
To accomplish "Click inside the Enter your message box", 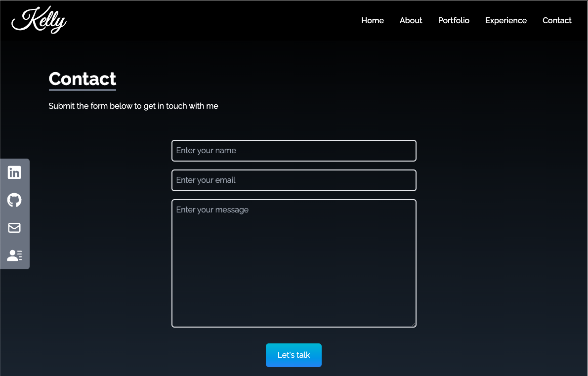I will [x=294, y=263].
